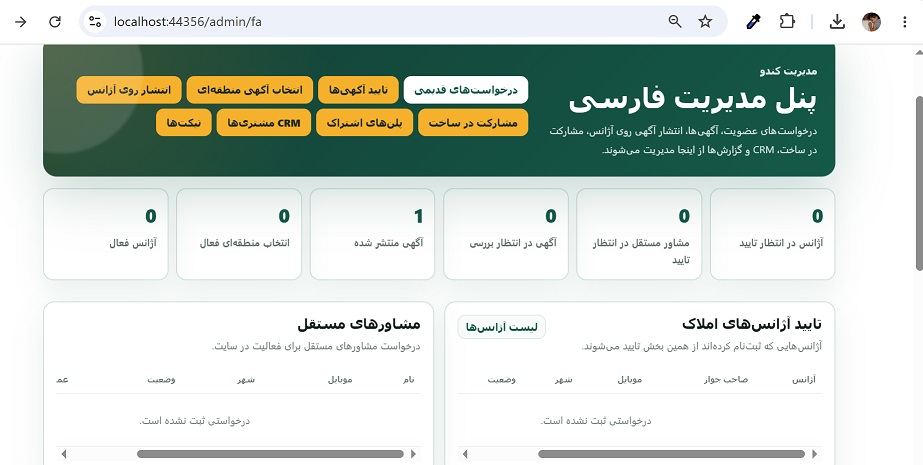Click the zoom magnifier icon in address bar

pyautogui.click(x=675, y=22)
